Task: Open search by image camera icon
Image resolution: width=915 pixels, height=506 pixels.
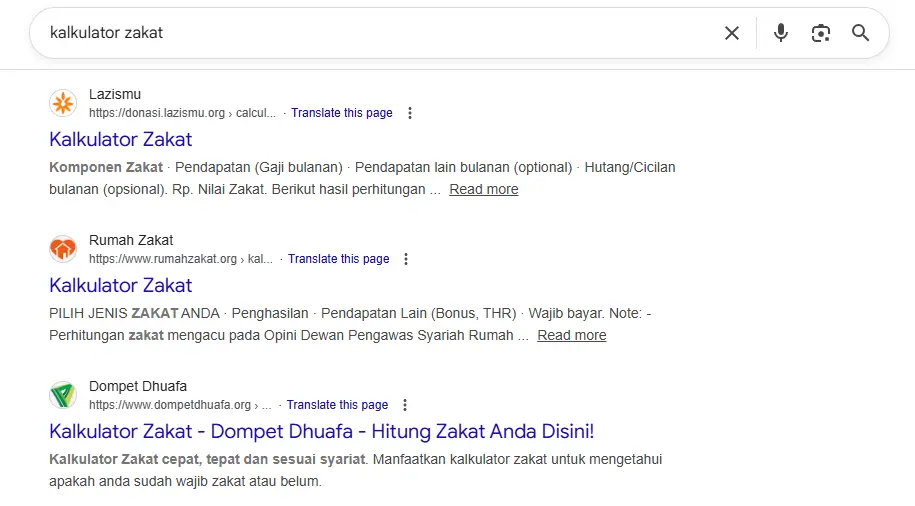Action: (821, 33)
